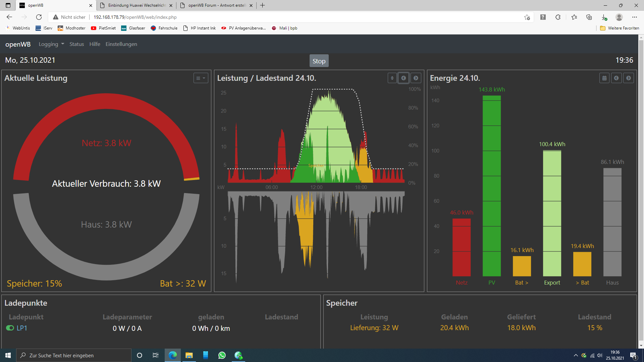Open browser extensions puzzle icon
The height and width of the screenshot is (362, 644).
click(x=558, y=17)
